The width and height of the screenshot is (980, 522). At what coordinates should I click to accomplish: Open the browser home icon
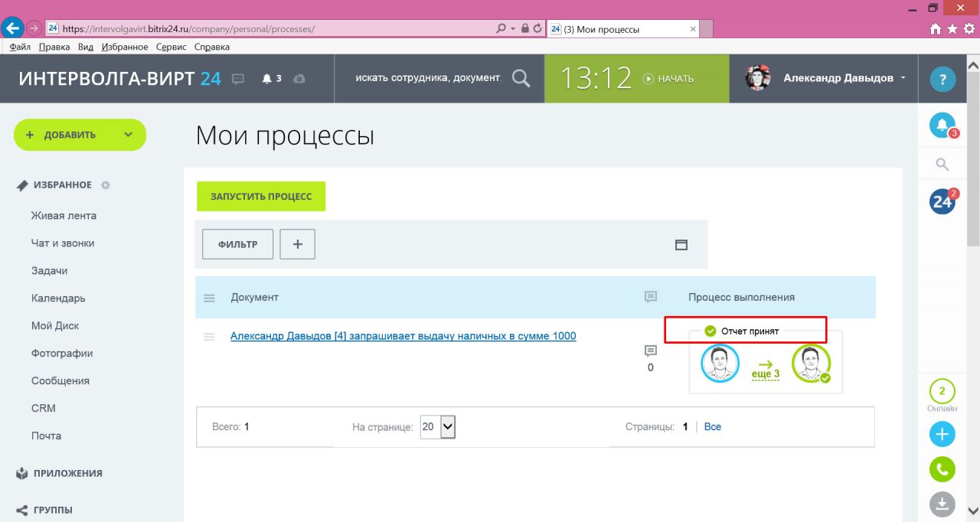[935, 29]
